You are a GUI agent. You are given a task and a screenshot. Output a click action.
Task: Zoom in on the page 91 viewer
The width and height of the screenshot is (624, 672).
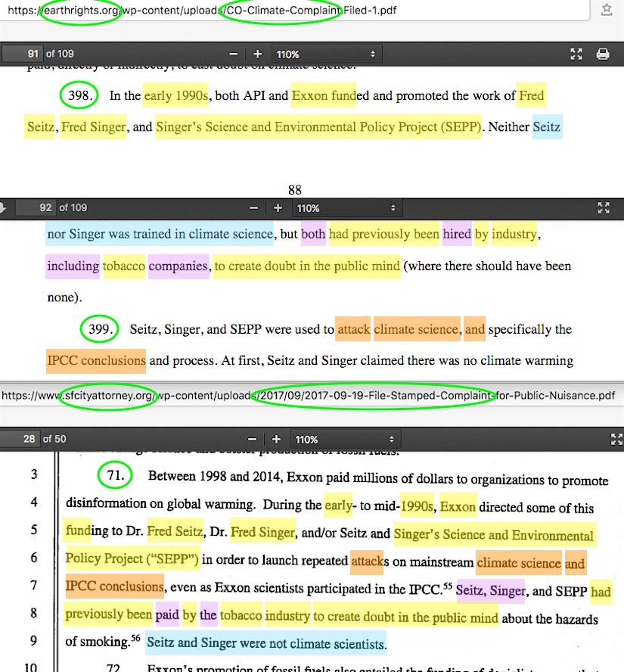(257, 54)
